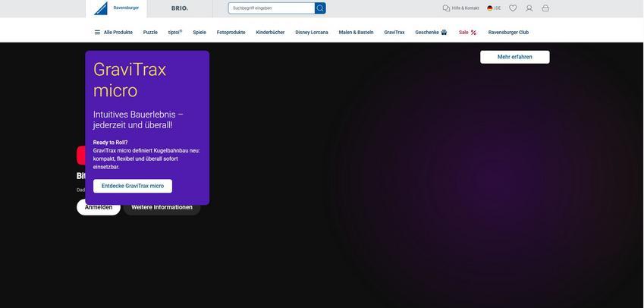Screen dimensions: 644x308
Task: Open the user account icon
Action: coord(529,8)
